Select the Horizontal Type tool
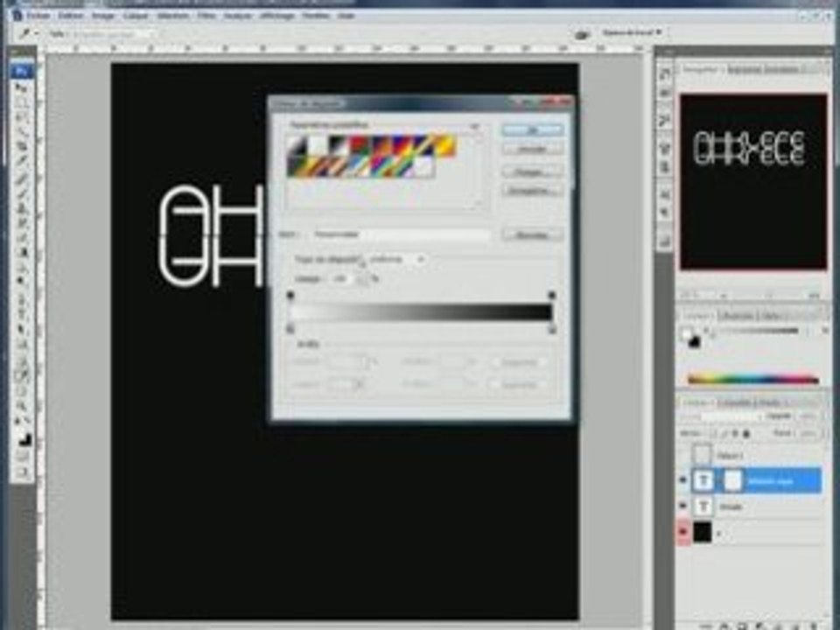The height and width of the screenshot is (630, 840). click(x=23, y=313)
